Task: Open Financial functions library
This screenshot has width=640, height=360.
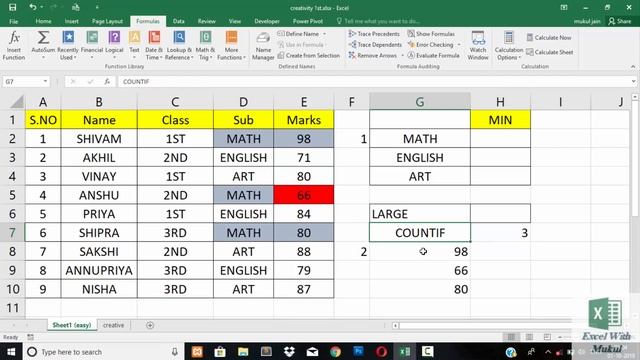Action: click(92, 45)
